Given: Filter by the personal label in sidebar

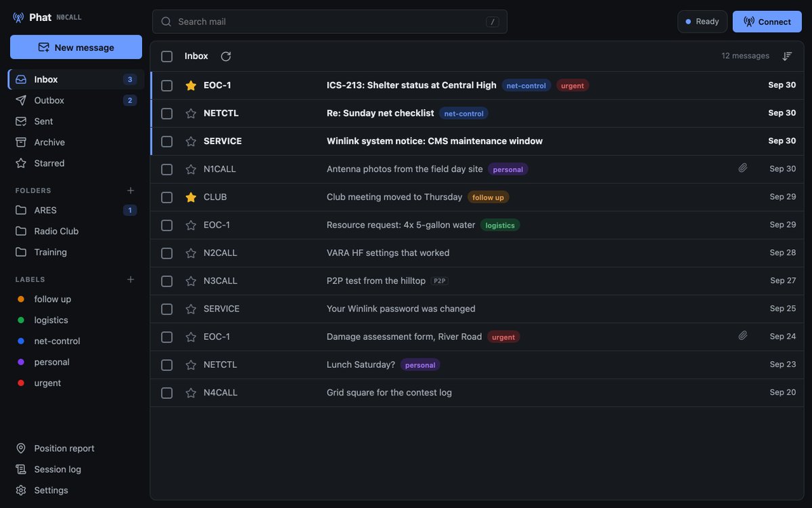Looking at the screenshot, I should (76, 362).
